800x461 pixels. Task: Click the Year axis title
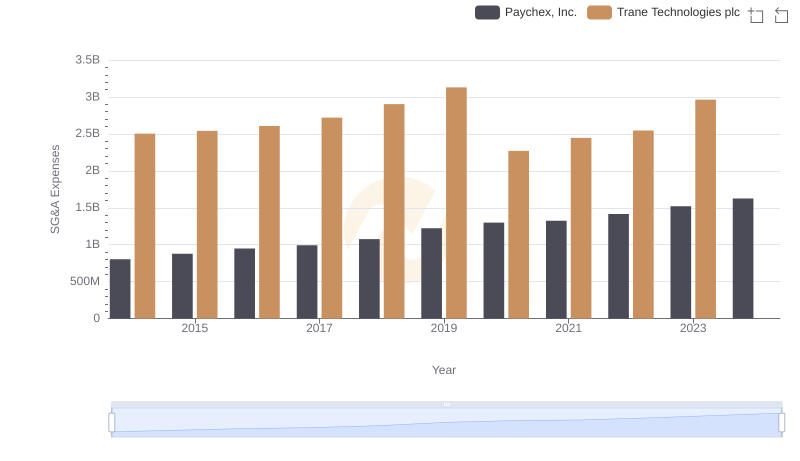pyautogui.click(x=444, y=370)
